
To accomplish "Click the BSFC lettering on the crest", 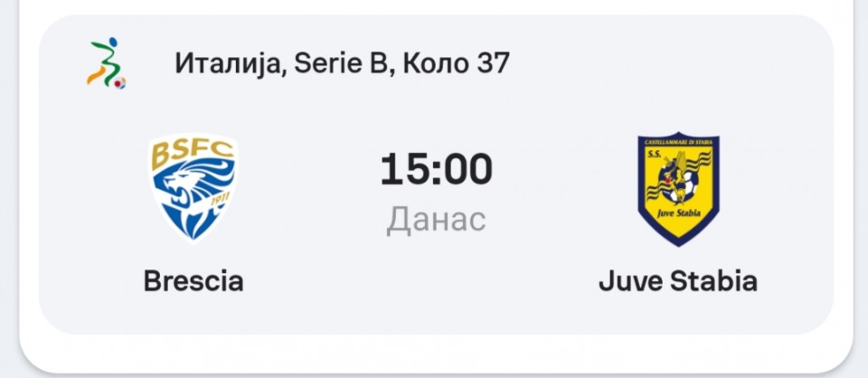I will coord(192,150).
